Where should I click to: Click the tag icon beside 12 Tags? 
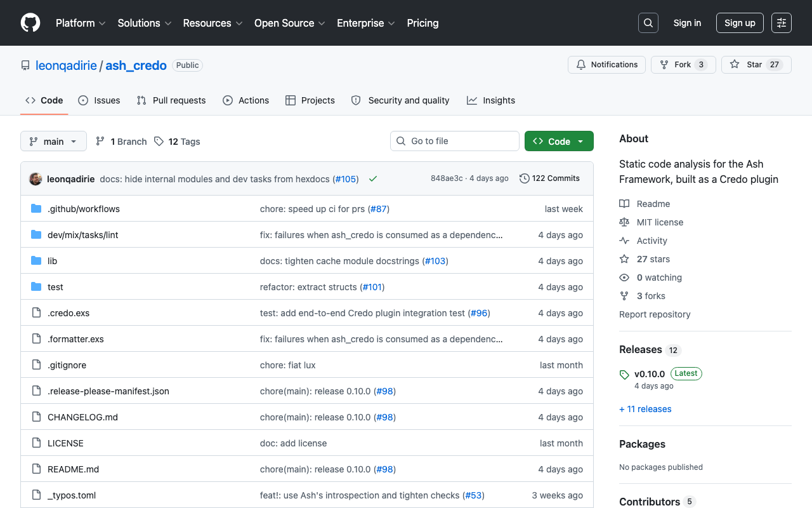pyautogui.click(x=159, y=142)
